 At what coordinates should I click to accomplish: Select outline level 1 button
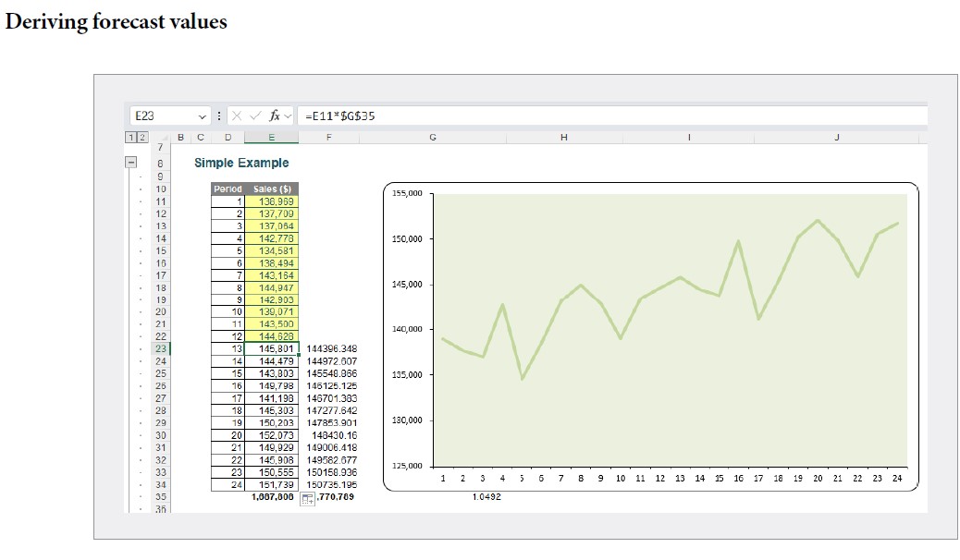click(130, 136)
